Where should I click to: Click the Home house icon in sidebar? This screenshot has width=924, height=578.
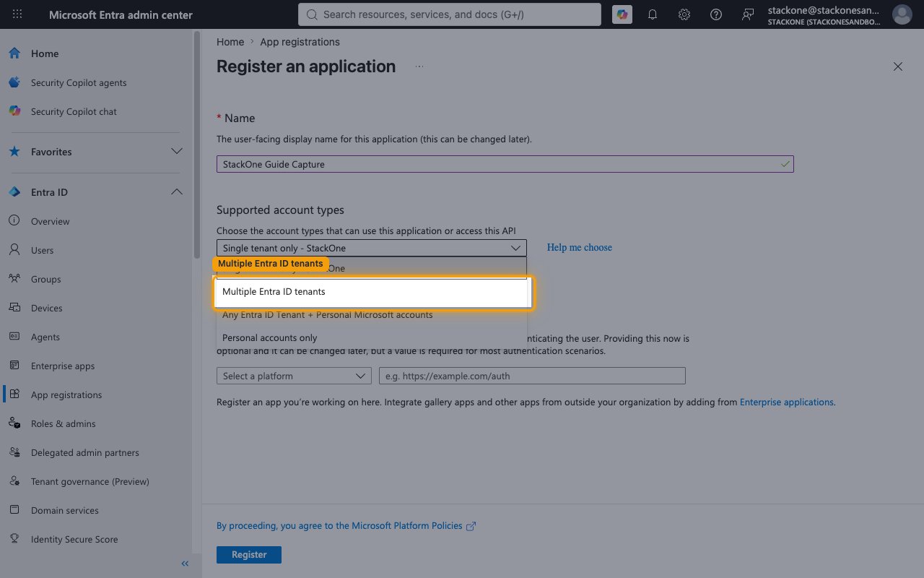14,53
